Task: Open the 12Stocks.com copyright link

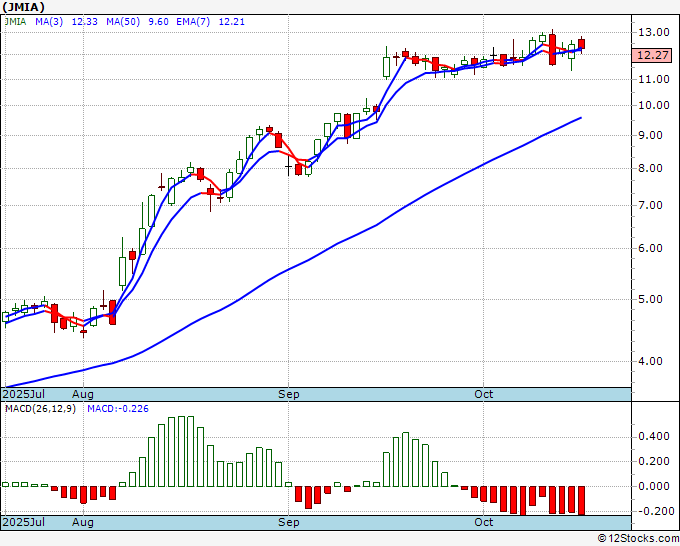Action: pyautogui.click(x=638, y=539)
